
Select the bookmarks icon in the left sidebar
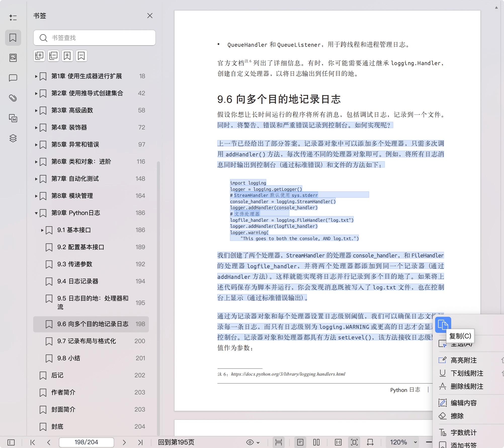click(13, 38)
